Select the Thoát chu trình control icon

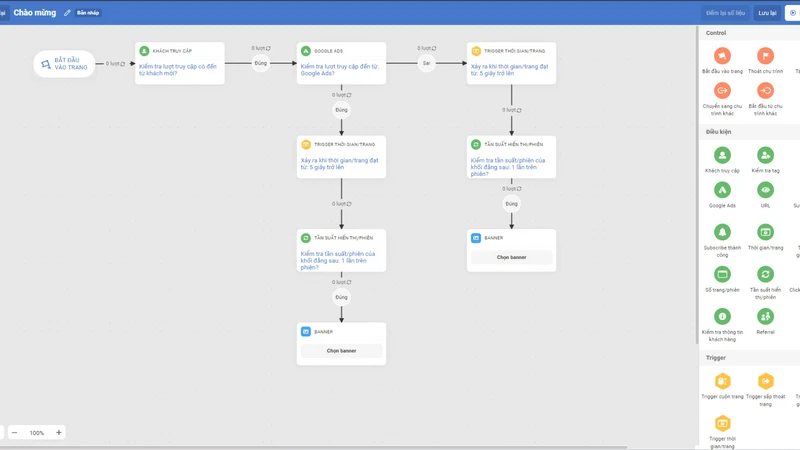[x=765, y=56]
